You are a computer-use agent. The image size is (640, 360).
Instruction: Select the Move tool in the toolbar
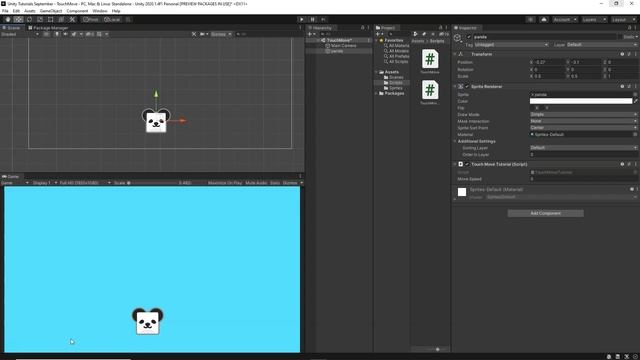(18, 20)
